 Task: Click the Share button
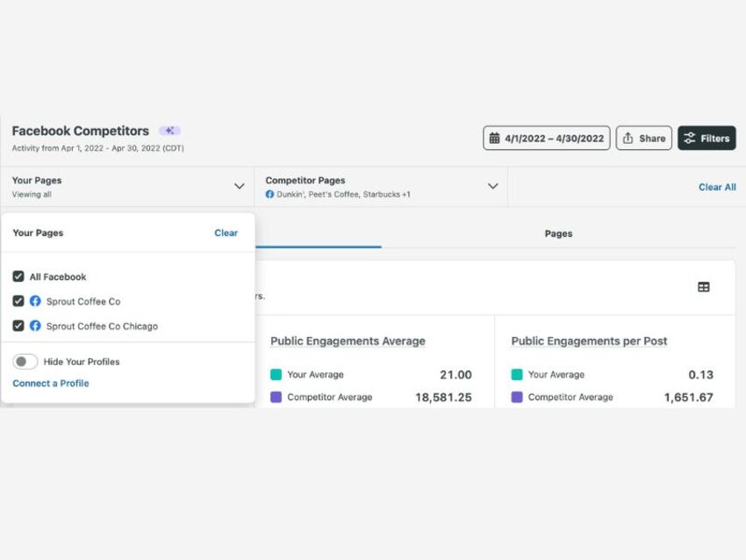tap(643, 138)
